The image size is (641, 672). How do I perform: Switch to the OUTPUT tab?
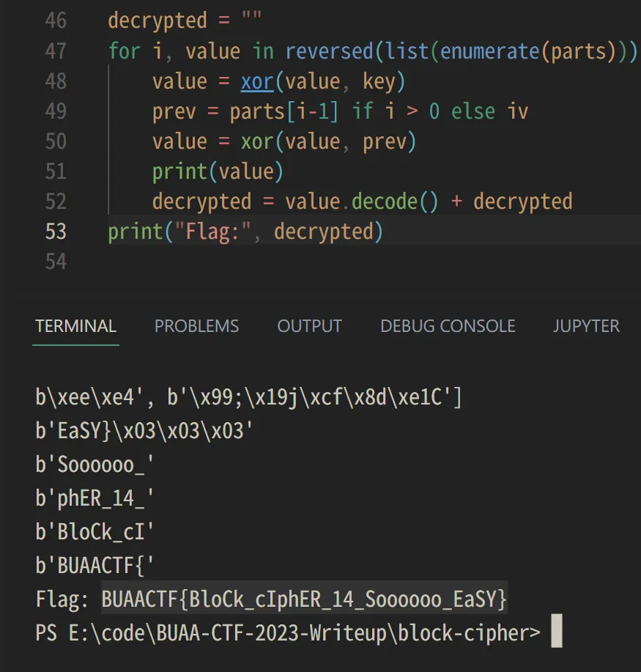(x=309, y=326)
